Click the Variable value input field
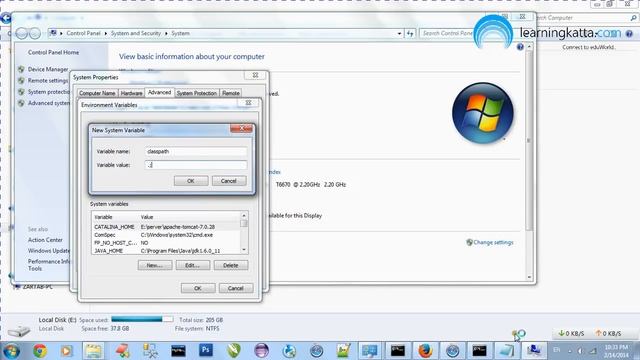The width and height of the screenshot is (640, 360). tap(196, 165)
